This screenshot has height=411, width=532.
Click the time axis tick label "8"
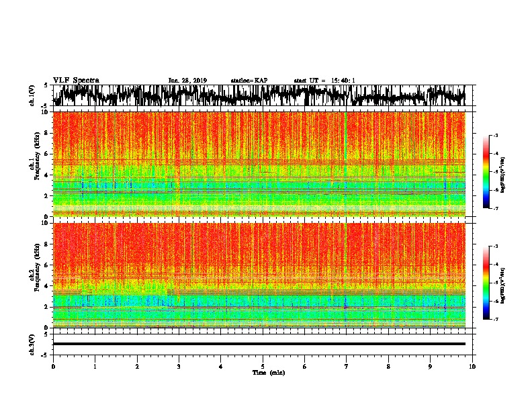pos(388,367)
